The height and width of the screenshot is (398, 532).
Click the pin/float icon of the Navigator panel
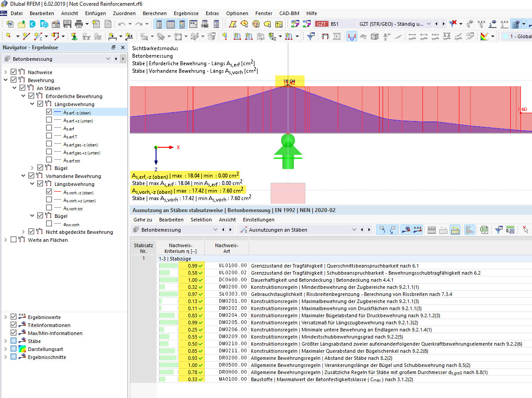(x=113, y=47)
